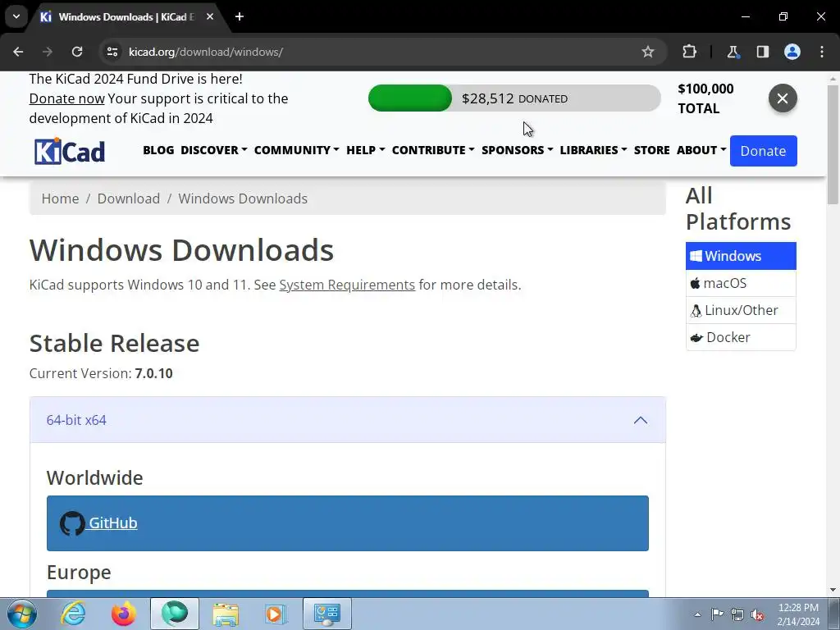
Task: Select Windows in the All Platforms list
Action: tap(741, 256)
